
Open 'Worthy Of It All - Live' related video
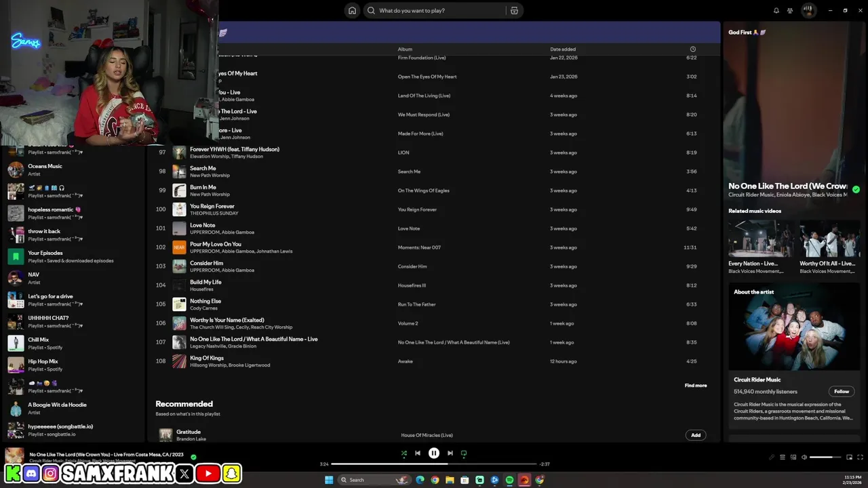830,247
